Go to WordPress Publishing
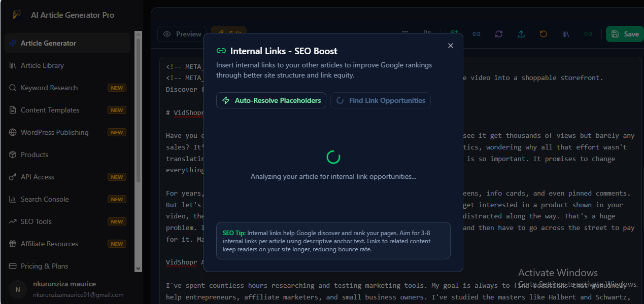644x304 pixels. point(67,132)
